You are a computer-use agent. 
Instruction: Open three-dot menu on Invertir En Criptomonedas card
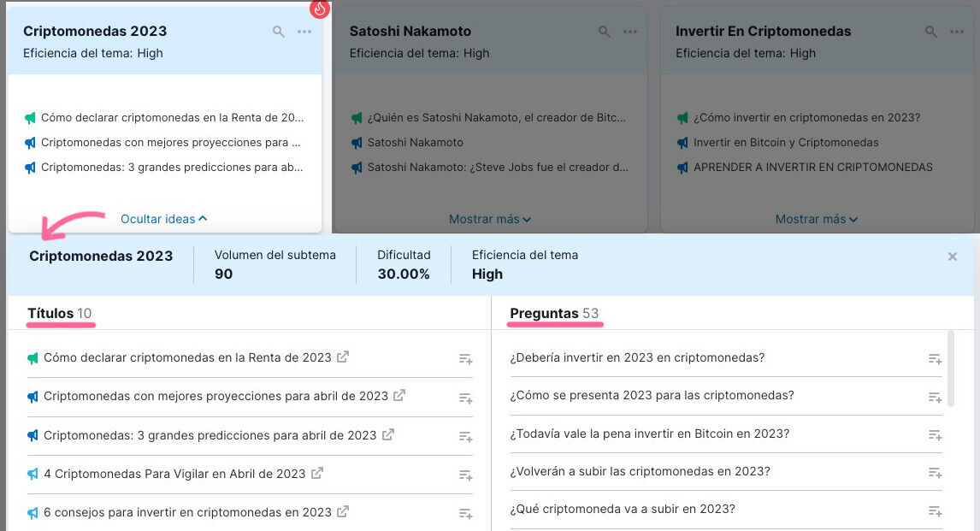(957, 32)
